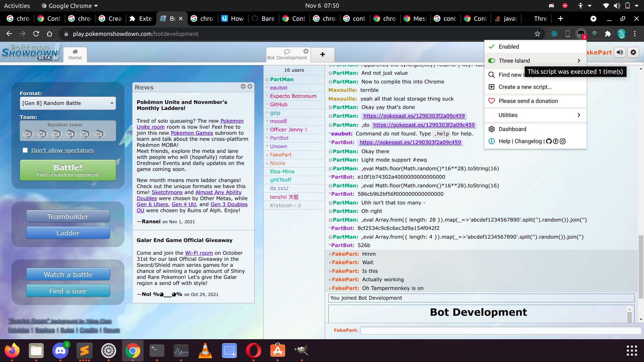Click the pokepast.es link in chat

coord(414,116)
